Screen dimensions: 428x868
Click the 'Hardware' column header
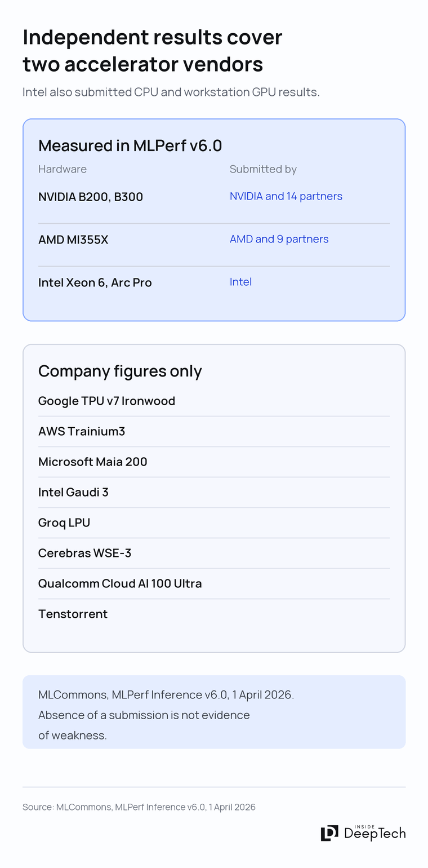[x=63, y=169]
